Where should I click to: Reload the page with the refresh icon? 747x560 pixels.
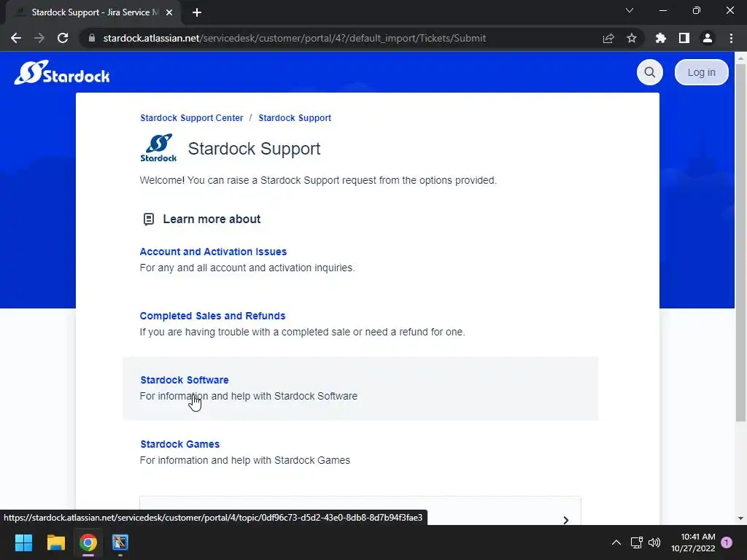pyautogui.click(x=63, y=38)
